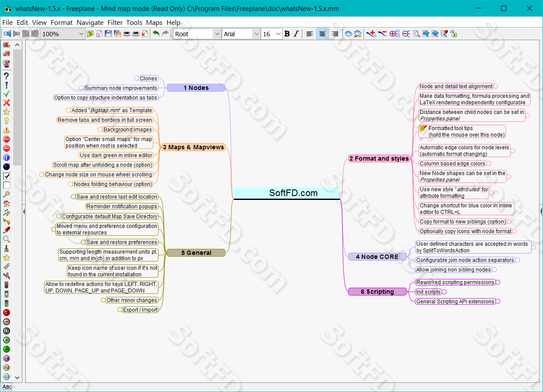Viewport: 543px width, 392px height.
Task: Expand Background images node fold circle
Action: (100, 130)
